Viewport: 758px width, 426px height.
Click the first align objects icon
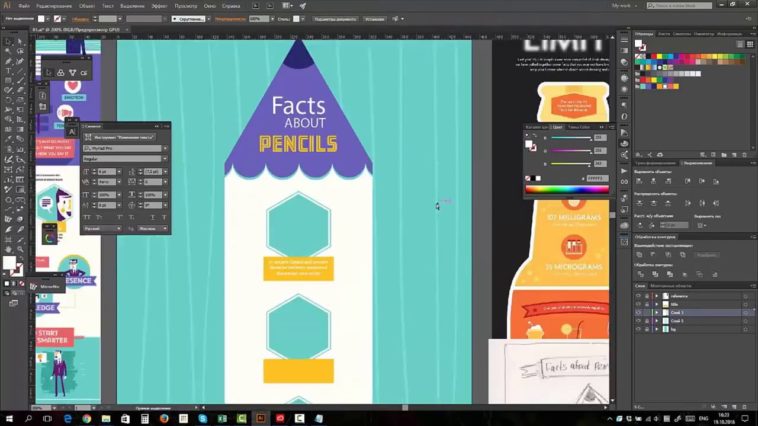[x=639, y=182]
